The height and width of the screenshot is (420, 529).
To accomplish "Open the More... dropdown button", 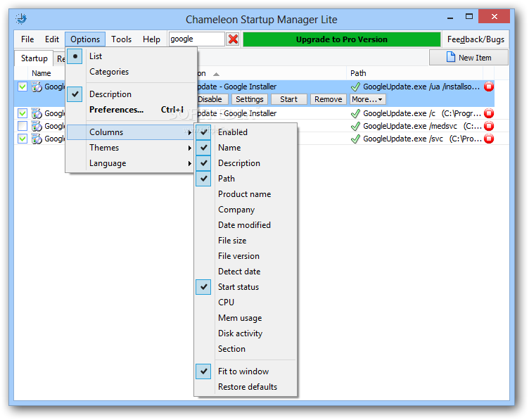I will point(367,99).
